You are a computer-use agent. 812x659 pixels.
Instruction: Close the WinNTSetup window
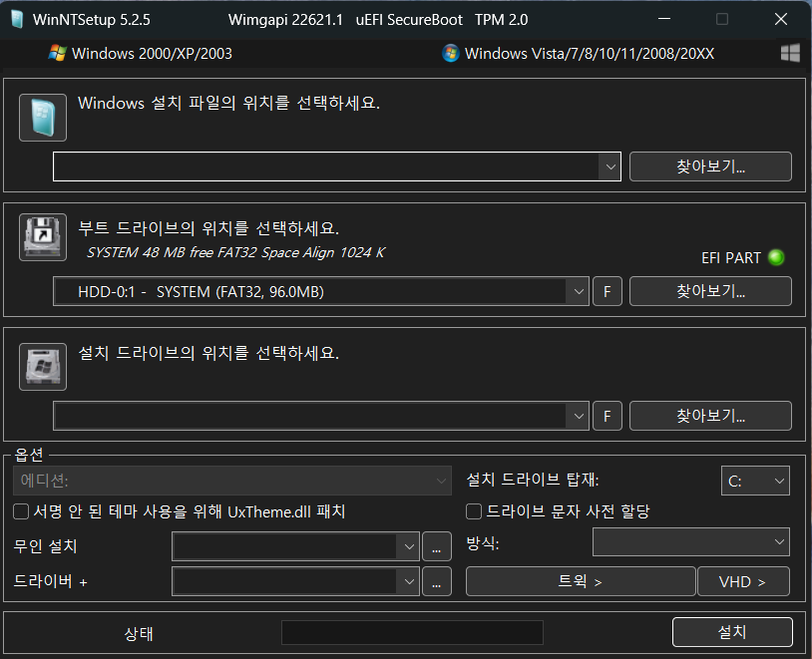(x=781, y=19)
